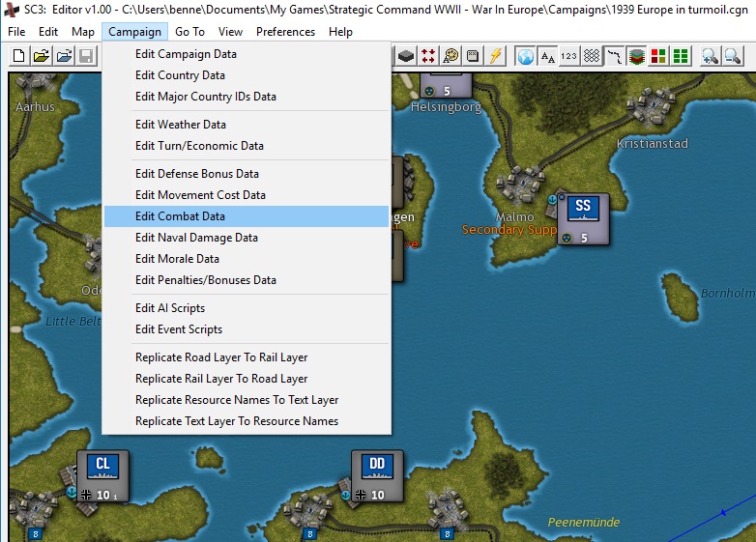This screenshot has height=542, width=756.
Task: Click the zoom in magnifier icon
Action: pyautogui.click(x=711, y=56)
